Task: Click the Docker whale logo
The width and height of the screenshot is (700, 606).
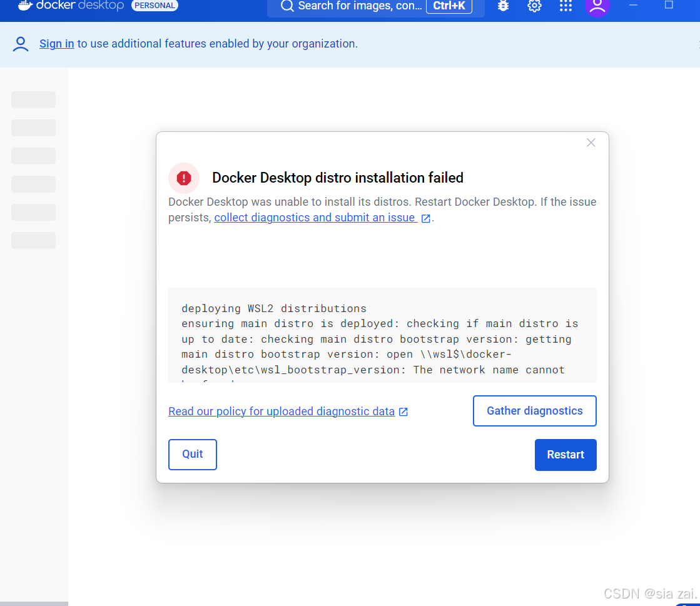Action: coord(26,5)
